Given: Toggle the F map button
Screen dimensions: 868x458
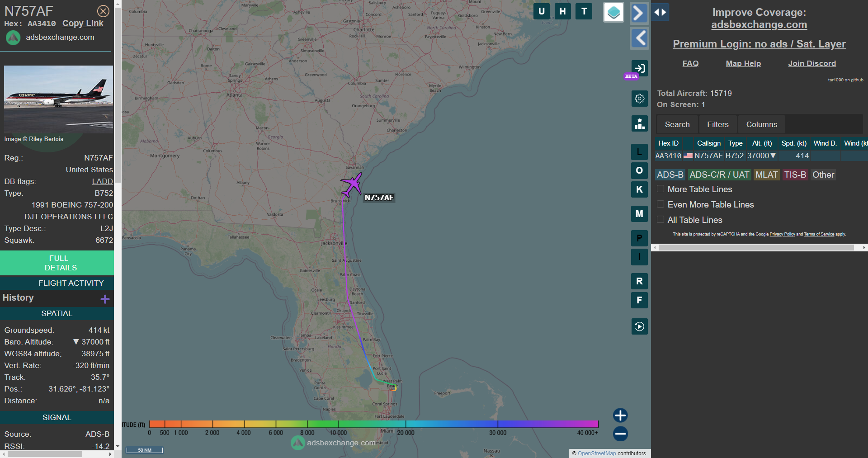Looking at the screenshot, I should [x=639, y=300].
